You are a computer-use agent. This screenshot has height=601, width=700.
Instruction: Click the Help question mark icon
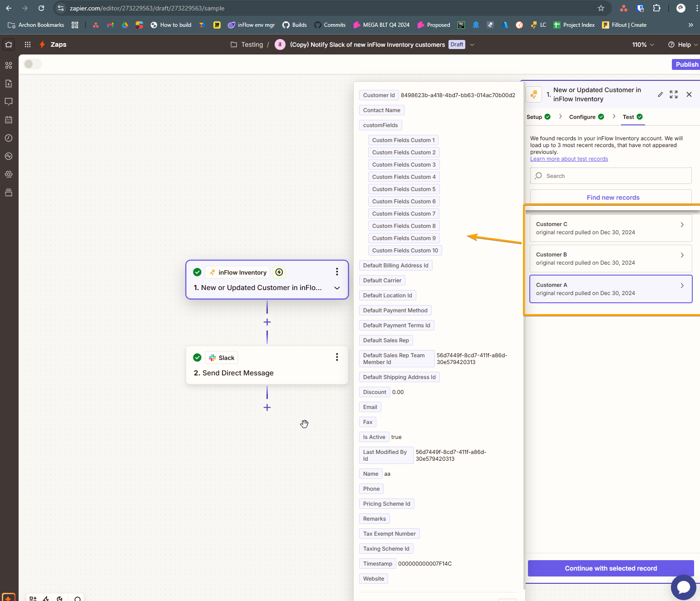(671, 44)
